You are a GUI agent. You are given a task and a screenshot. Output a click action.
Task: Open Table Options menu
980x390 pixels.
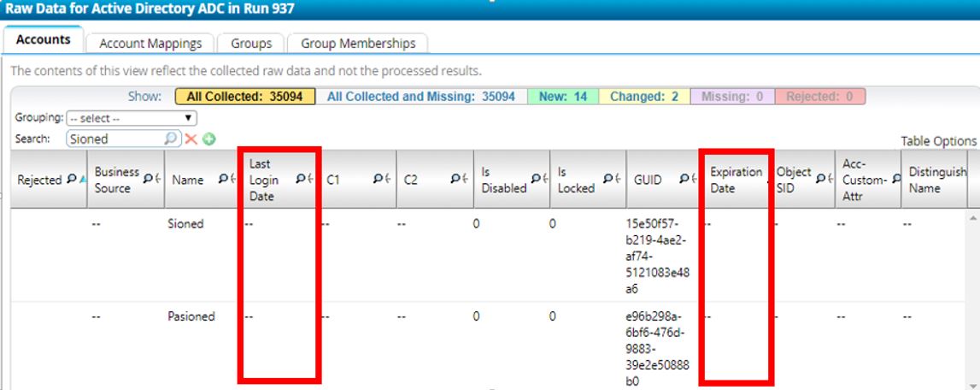pyautogui.click(x=938, y=141)
